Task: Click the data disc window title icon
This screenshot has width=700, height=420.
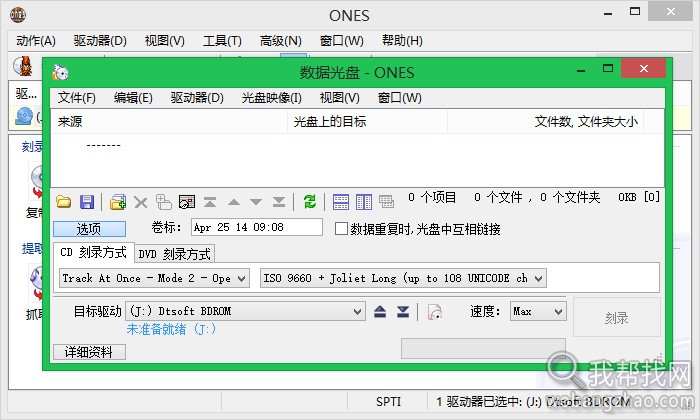Action: tap(60, 72)
